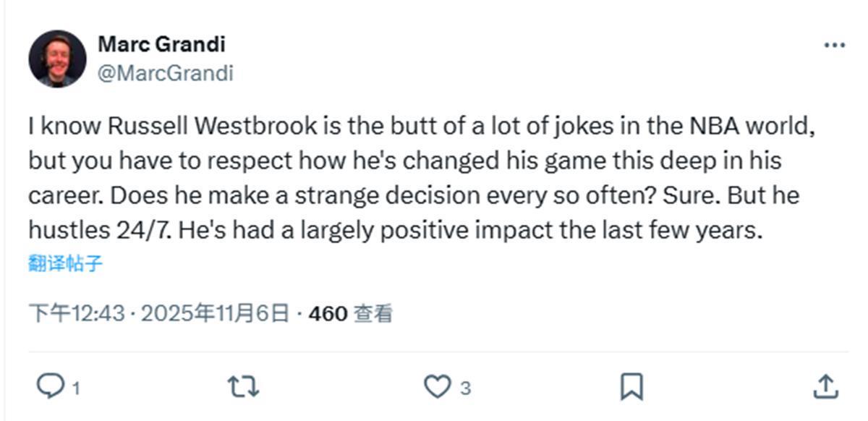Click the @MarcGrandi handle
Image resolution: width=868 pixels, height=421 pixels.
tap(165, 73)
